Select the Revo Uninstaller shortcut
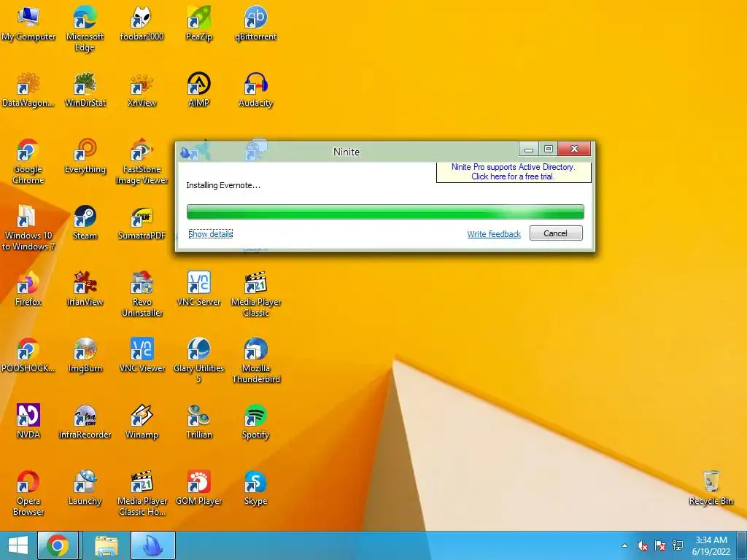Image resolution: width=747 pixels, height=560 pixels. click(x=142, y=294)
